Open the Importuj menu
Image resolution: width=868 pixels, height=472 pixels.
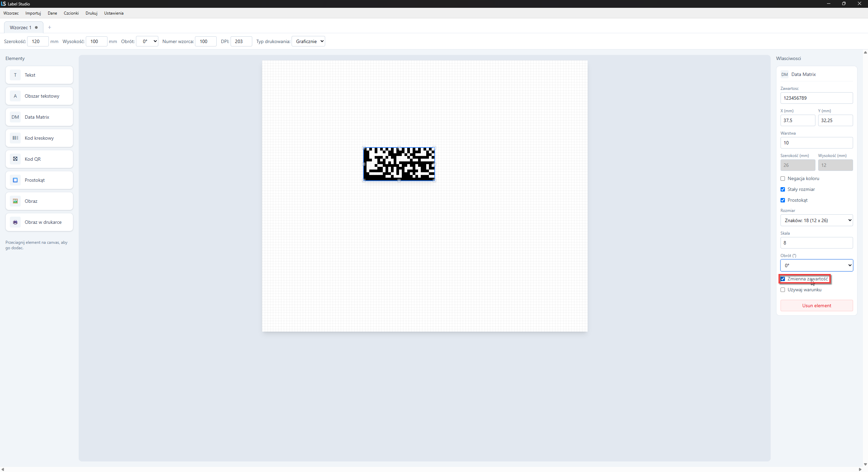(x=33, y=13)
